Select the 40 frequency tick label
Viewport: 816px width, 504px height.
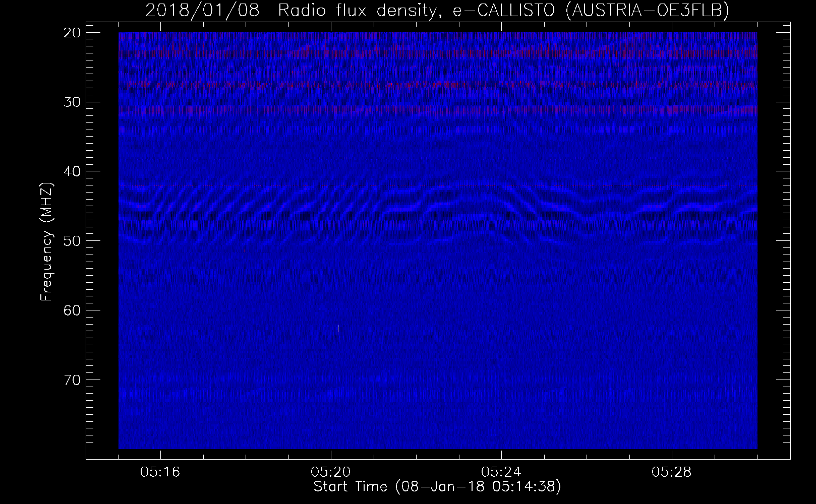73,171
